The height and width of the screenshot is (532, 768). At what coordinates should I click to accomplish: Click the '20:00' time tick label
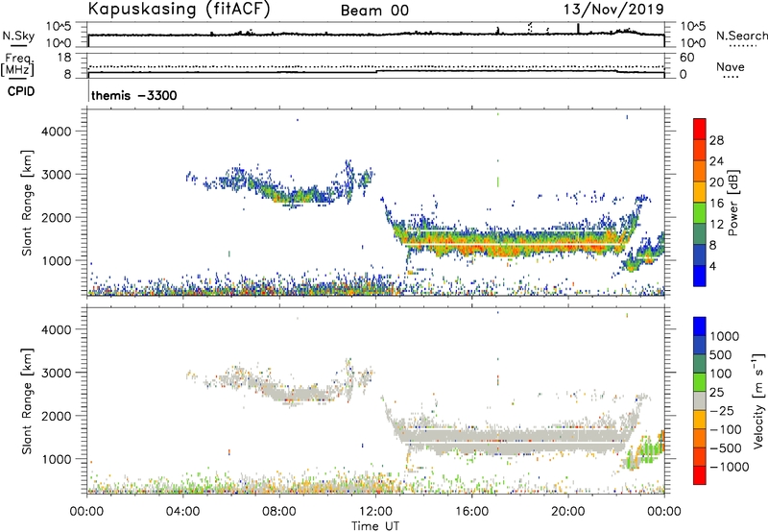(x=568, y=512)
